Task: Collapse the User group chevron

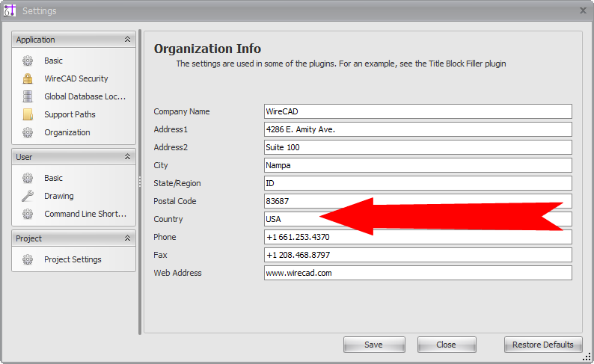Action: pos(128,157)
